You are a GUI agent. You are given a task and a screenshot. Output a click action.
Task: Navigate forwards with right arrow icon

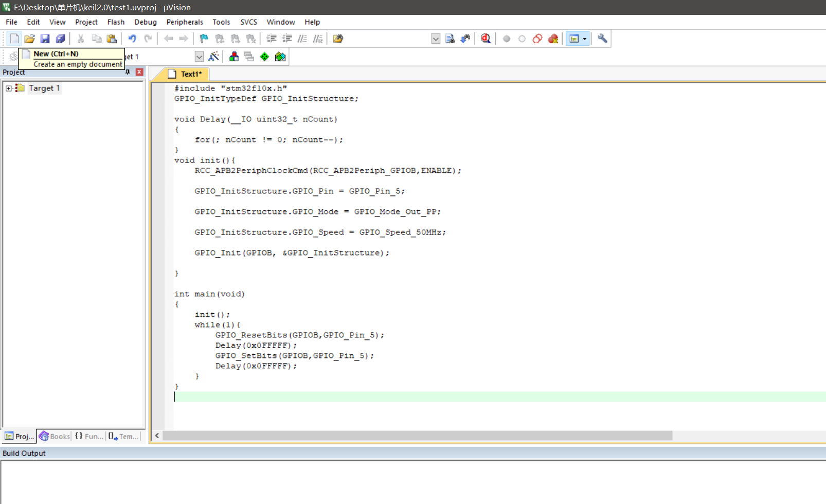tap(184, 39)
